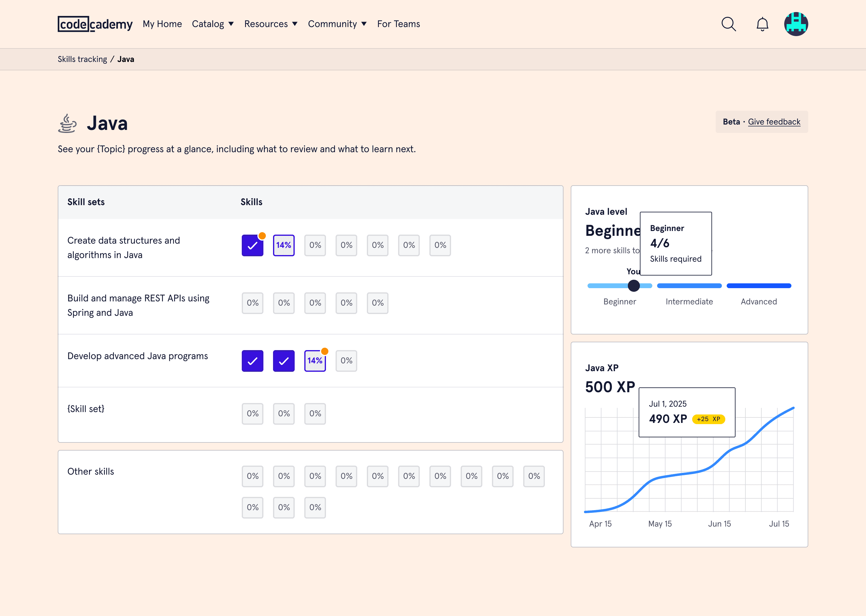Click the Give feedback link

[x=774, y=122]
